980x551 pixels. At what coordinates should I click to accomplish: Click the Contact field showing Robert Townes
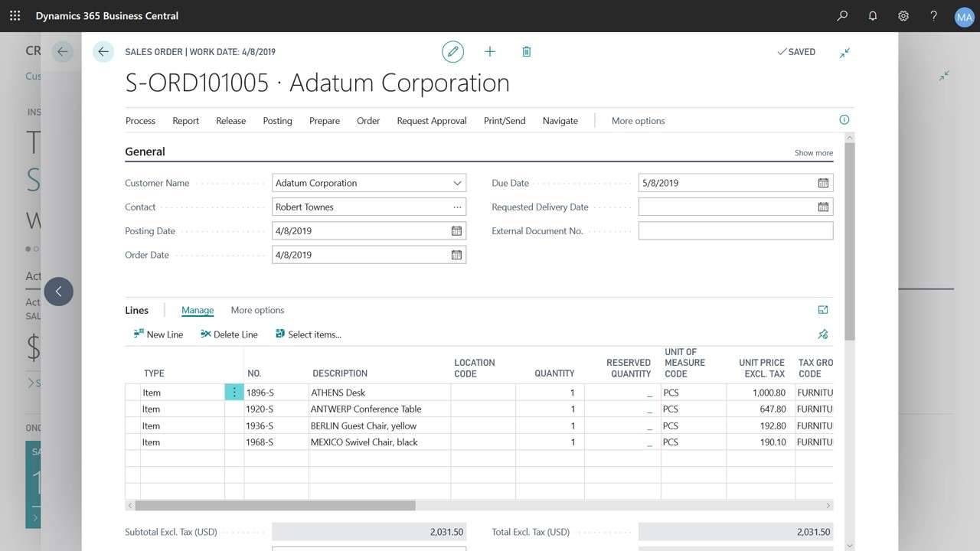click(x=369, y=207)
